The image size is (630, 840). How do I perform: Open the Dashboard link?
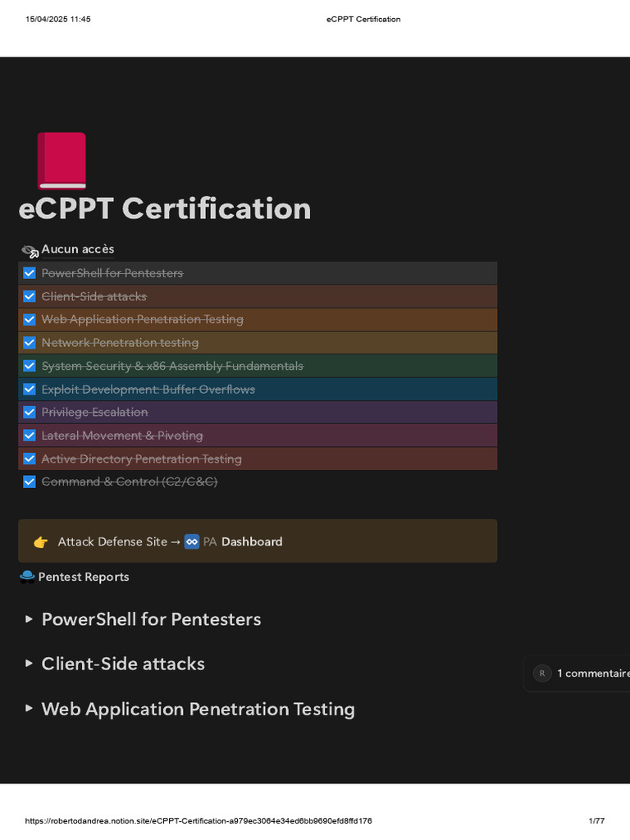point(252,541)
